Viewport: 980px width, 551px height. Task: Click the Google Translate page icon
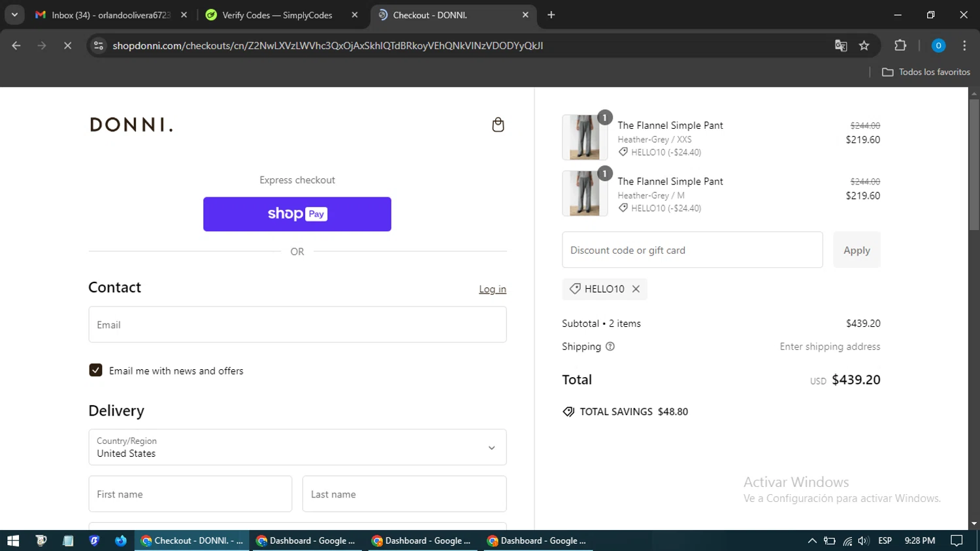pos(841,46)
